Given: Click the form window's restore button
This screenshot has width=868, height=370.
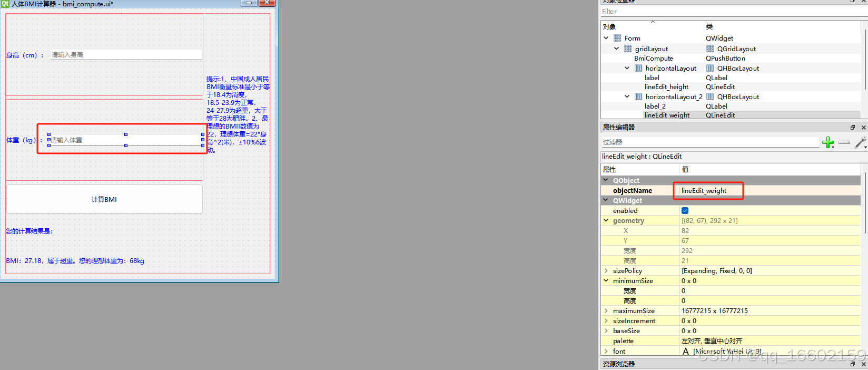Looking at the screenshot, I should pyautogui.click(x=249, y=3).
